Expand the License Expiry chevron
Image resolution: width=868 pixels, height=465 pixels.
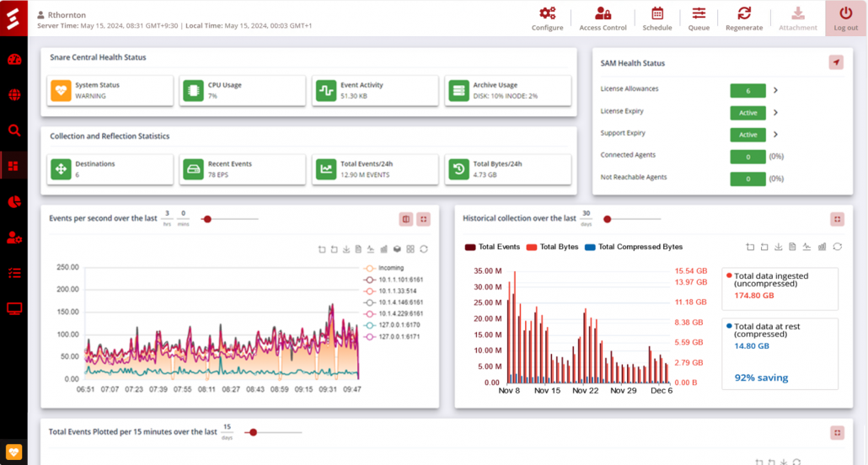click(775, 112)
